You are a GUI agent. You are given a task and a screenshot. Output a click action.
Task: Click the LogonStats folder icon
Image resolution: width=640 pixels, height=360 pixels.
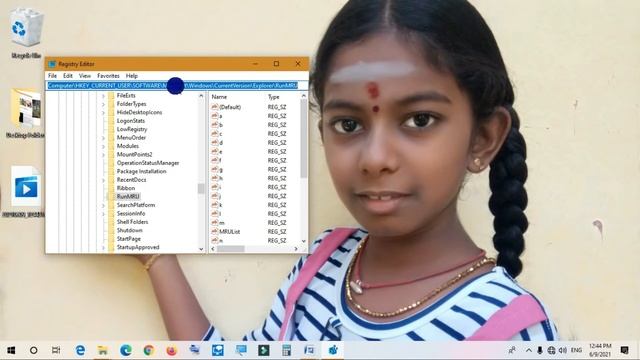pyautogui.click(x=111, y=121)
